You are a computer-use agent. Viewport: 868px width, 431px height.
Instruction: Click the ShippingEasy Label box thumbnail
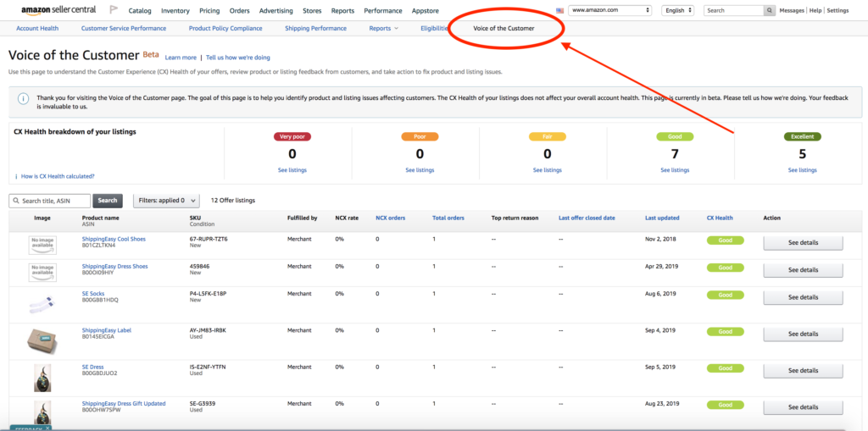42,340
